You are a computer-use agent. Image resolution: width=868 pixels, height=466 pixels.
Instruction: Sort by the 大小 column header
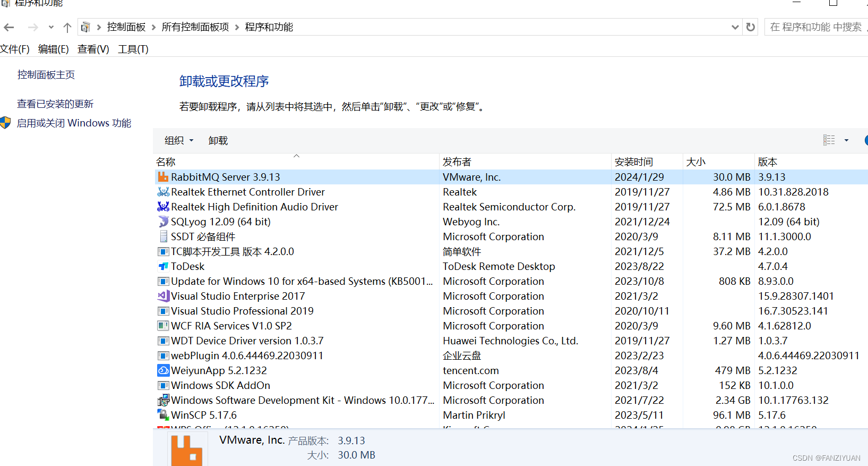click(x=718, y=162)
